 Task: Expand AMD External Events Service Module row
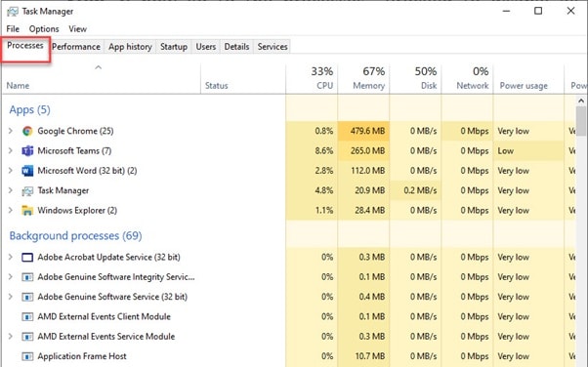pyautogui.click(x=11, y=337)
